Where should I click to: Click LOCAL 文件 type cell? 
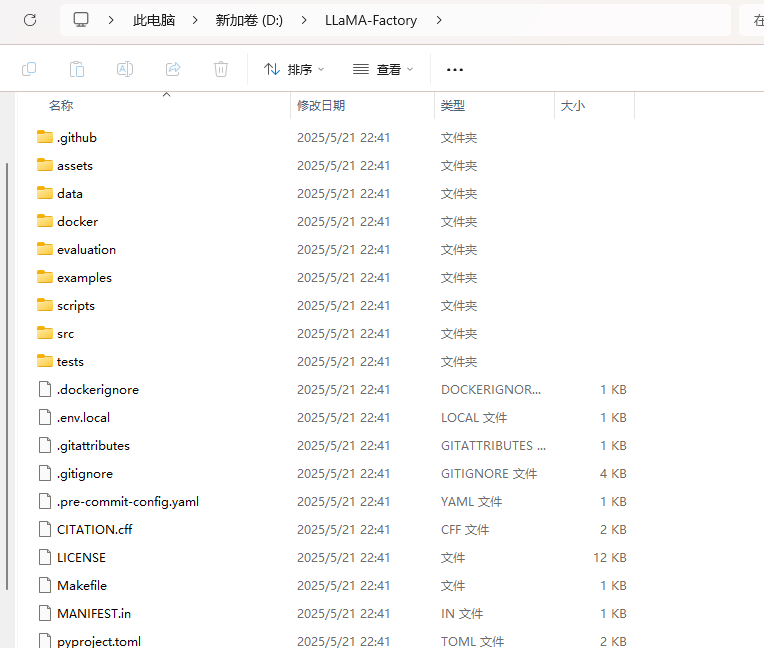coord(474,418)
